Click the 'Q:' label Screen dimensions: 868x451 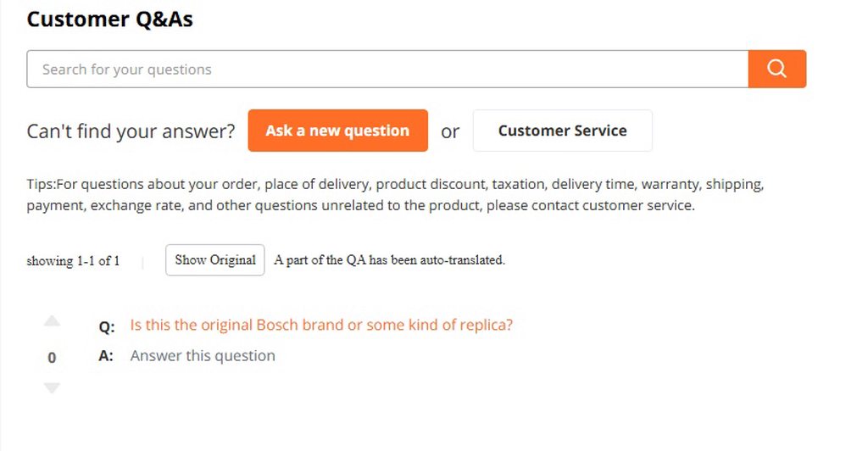pyautogui.click(x=107, y=326)
